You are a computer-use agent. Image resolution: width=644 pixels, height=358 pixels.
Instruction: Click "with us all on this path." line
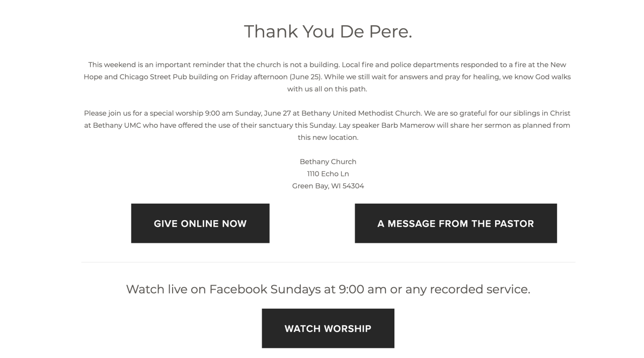point(327,89)
